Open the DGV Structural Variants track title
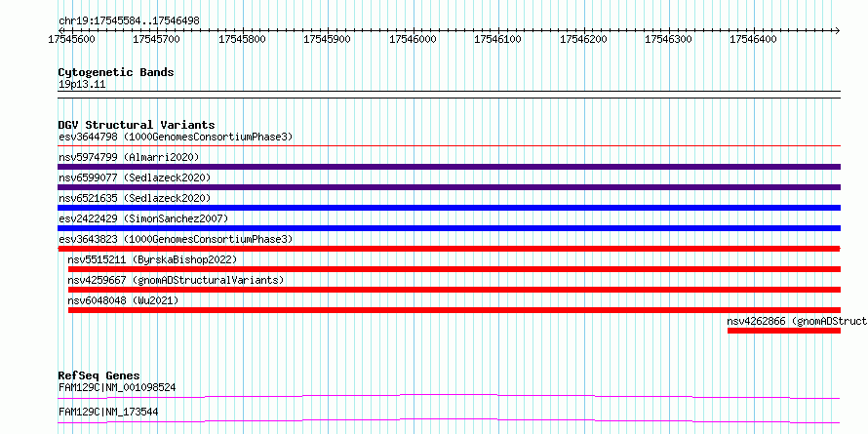The height and width of the screenshot is (434, 868). [137, 125]
